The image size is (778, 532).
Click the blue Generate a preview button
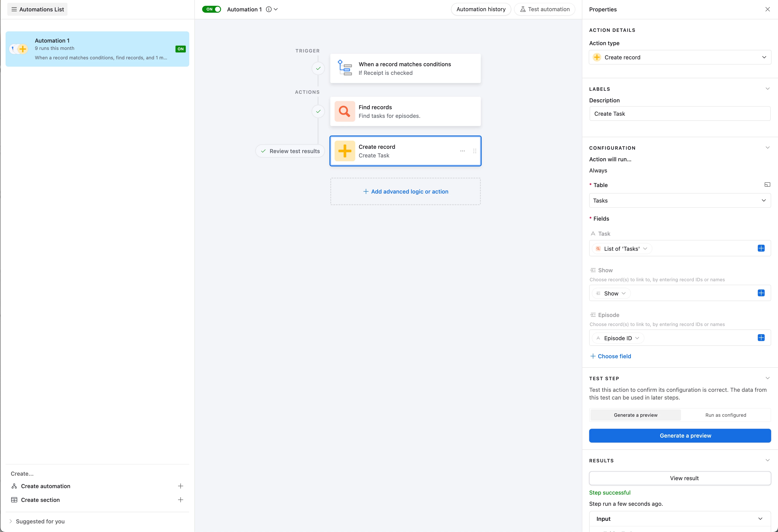point(680,436)
